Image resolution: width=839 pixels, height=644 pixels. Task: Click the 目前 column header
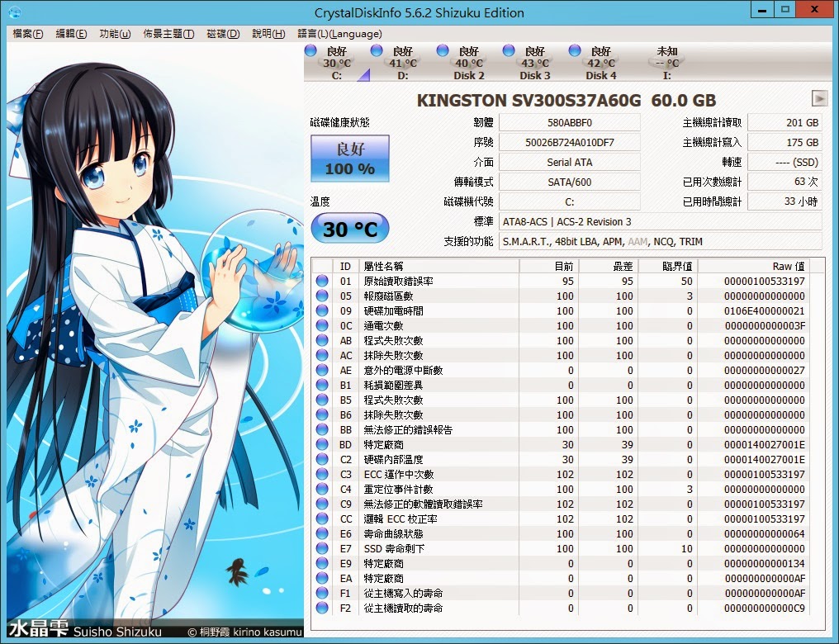tap(549, 266)
